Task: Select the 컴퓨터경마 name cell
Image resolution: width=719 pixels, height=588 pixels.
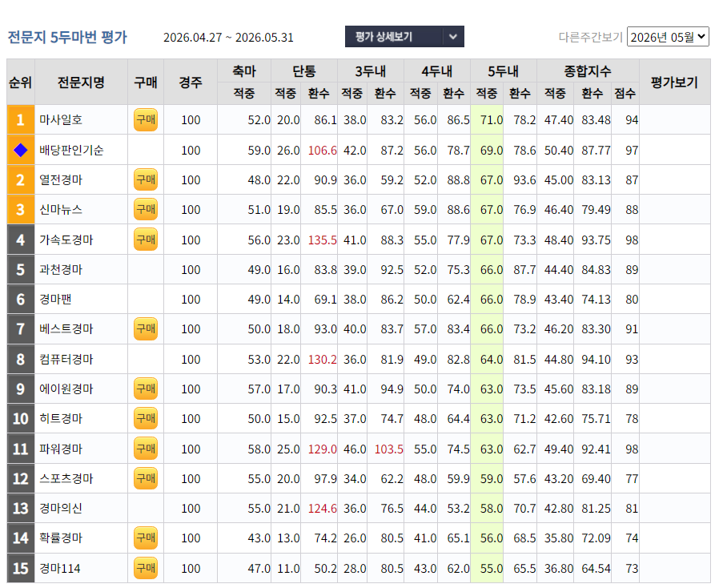Action: click(x=81, y=359)
